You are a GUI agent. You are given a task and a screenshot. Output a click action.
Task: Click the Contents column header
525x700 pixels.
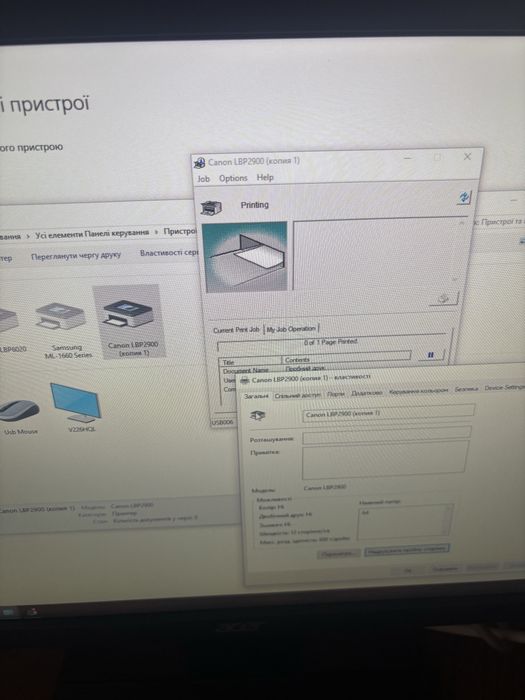pos(346,359)
